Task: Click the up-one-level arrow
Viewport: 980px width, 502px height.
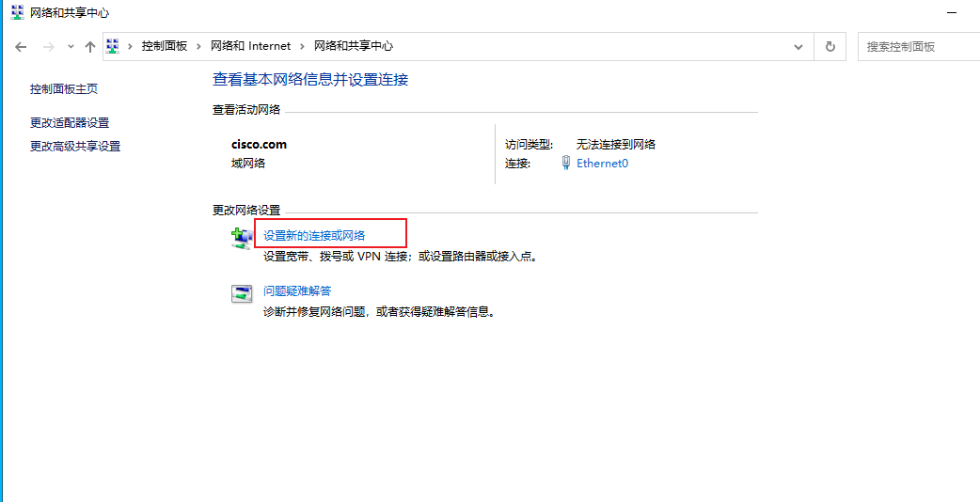Action: [90, 47]
